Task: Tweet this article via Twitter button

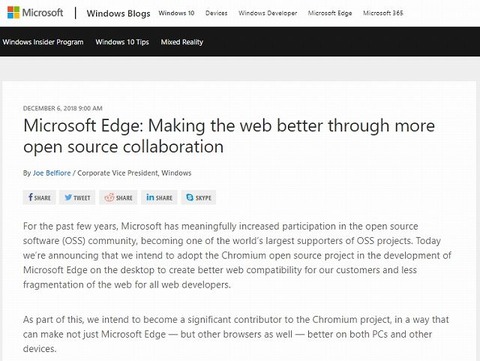Action: [x=77, y=197]
